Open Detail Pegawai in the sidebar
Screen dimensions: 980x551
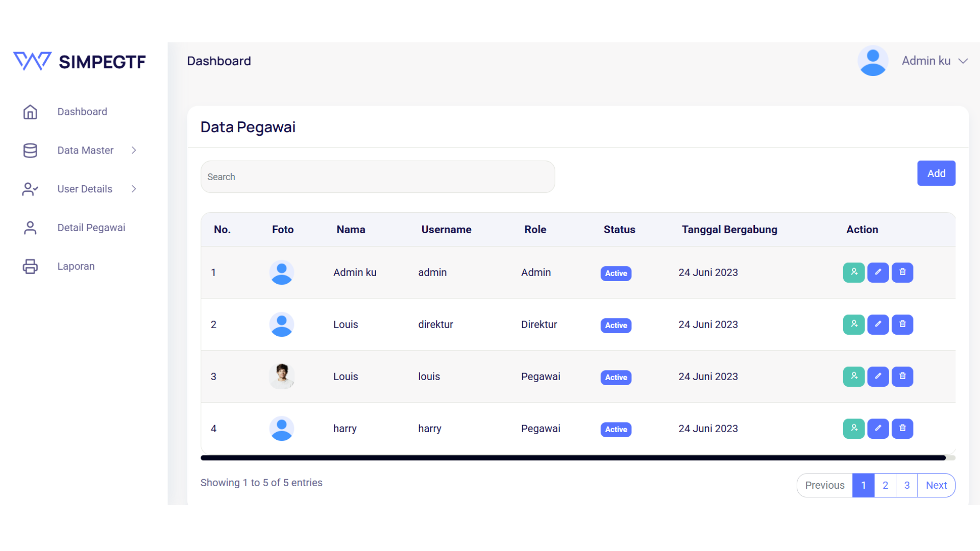(x=91, y=228)
